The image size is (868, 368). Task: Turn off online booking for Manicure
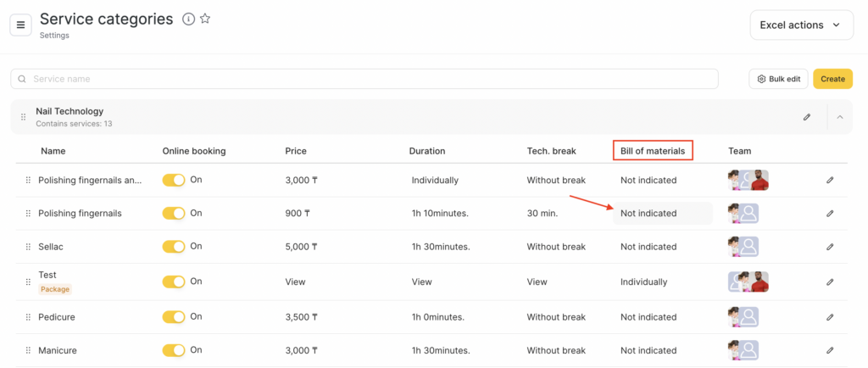[174, 350]
